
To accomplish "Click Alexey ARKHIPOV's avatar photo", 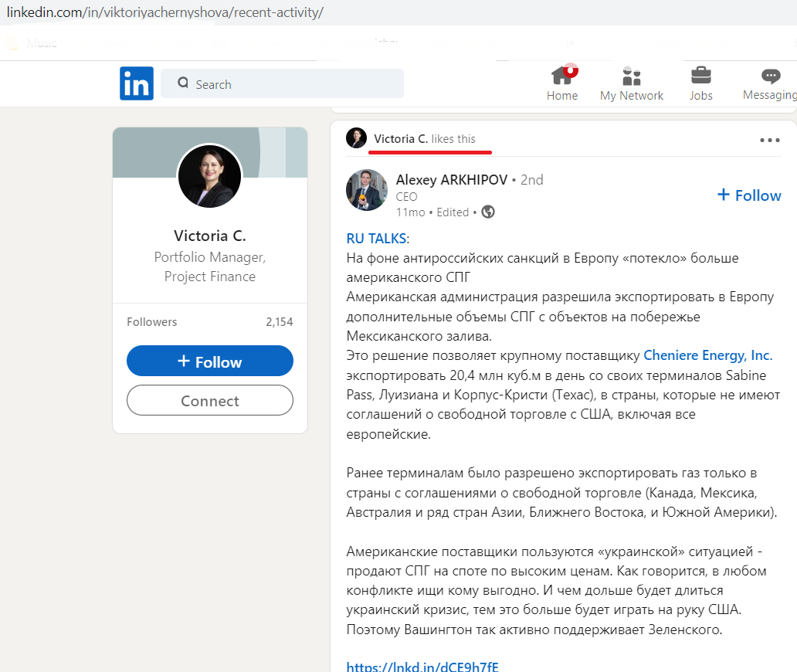I will click(x=367, y=190).
